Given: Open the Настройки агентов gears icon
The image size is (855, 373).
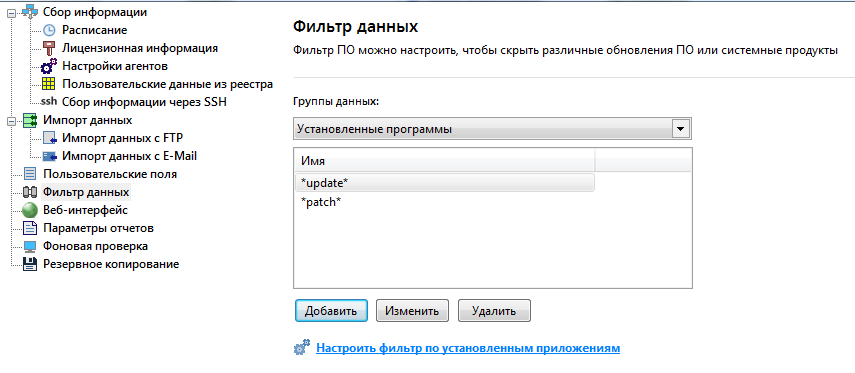Looking at the screenshot, I should point(49,66).
